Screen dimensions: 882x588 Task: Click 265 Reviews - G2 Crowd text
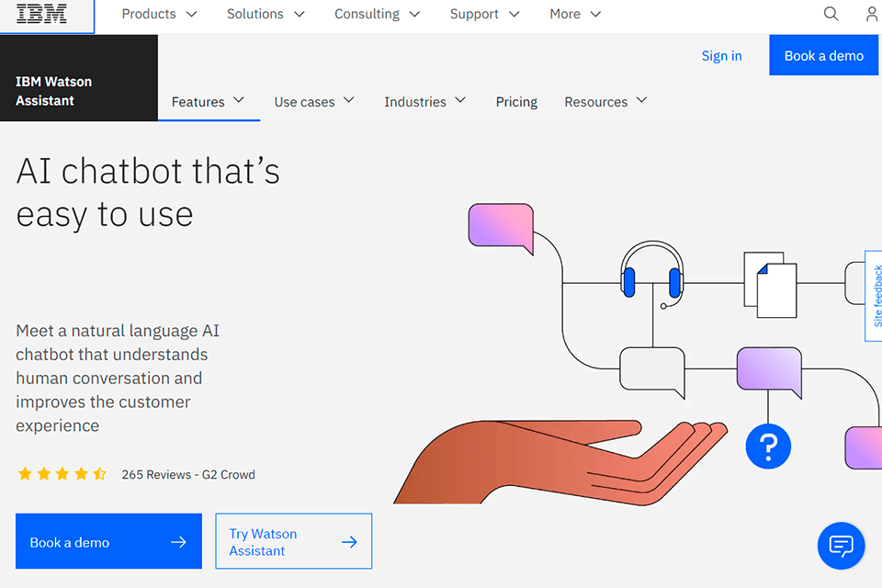[x=188, y=474]
